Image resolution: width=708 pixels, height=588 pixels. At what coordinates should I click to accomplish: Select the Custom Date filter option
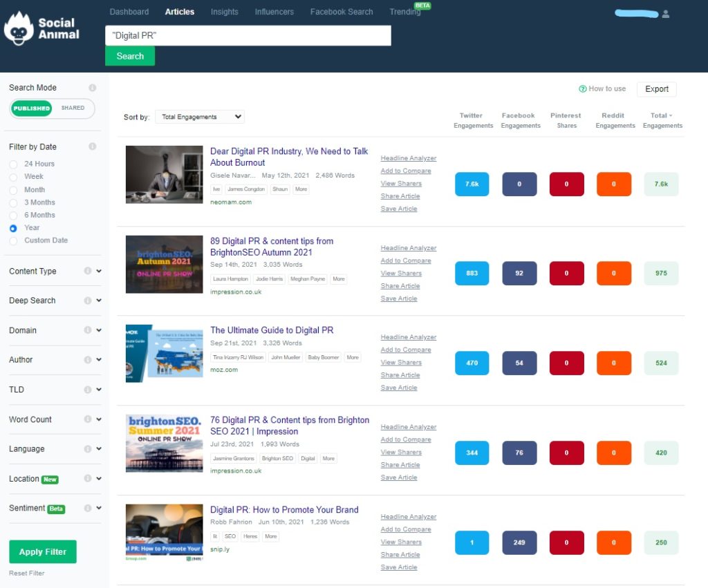pos(14,241)
